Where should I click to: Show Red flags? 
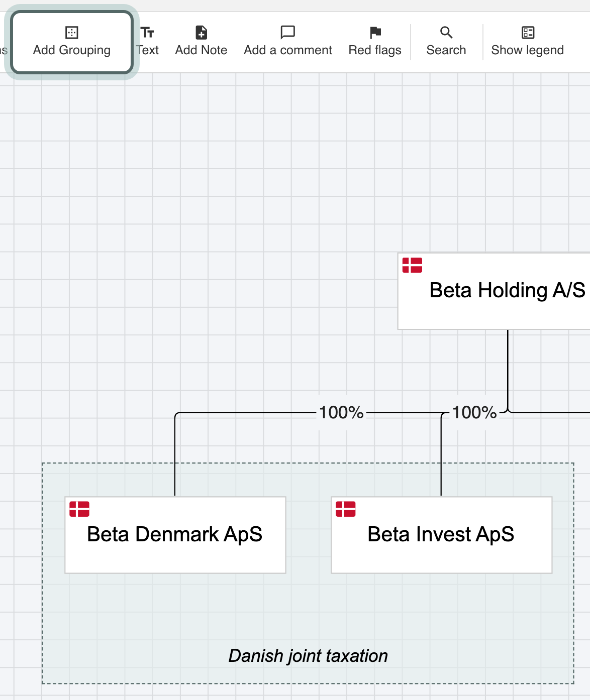[375, 42]
